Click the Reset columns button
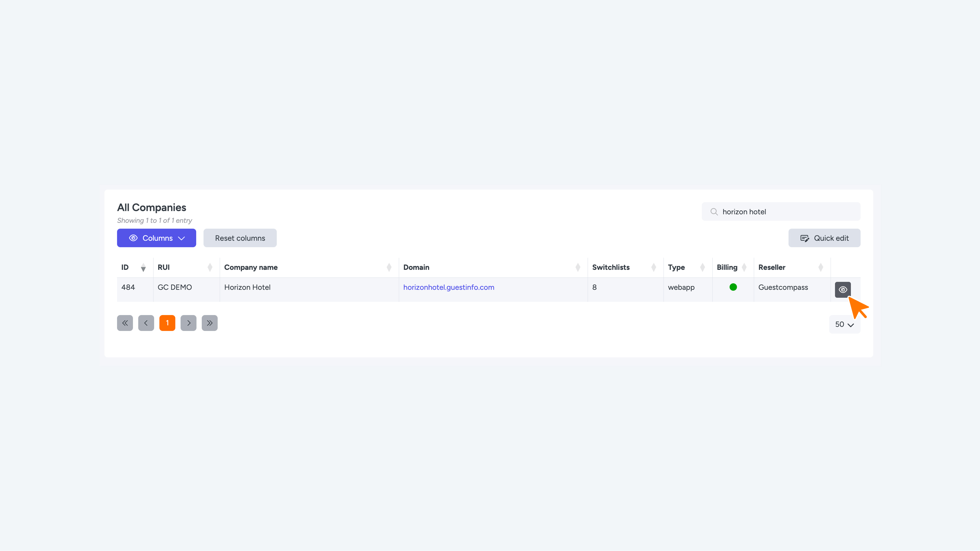The image size is (980, 551). pyautogui.click(x=240, y=238)
